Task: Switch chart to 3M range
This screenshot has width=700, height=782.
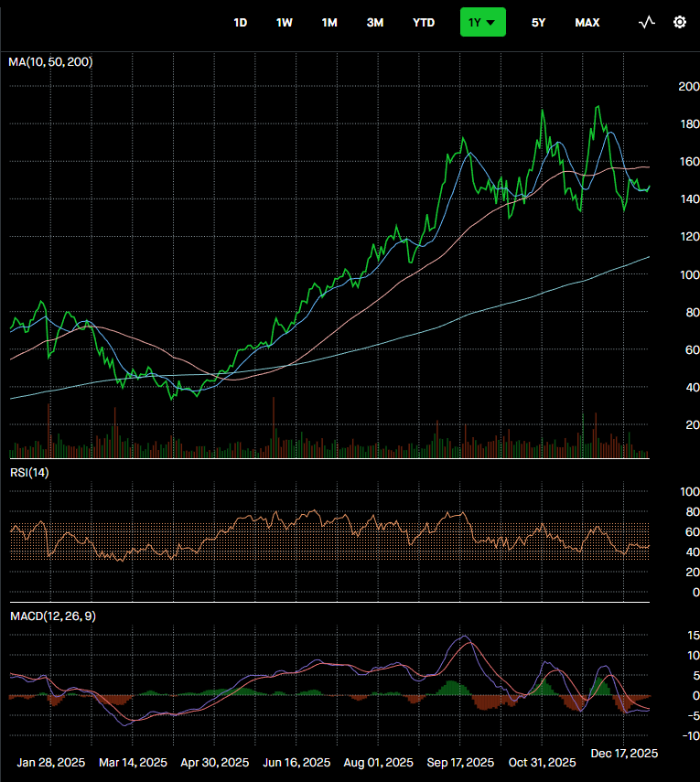Action: [x=375, y=23]
